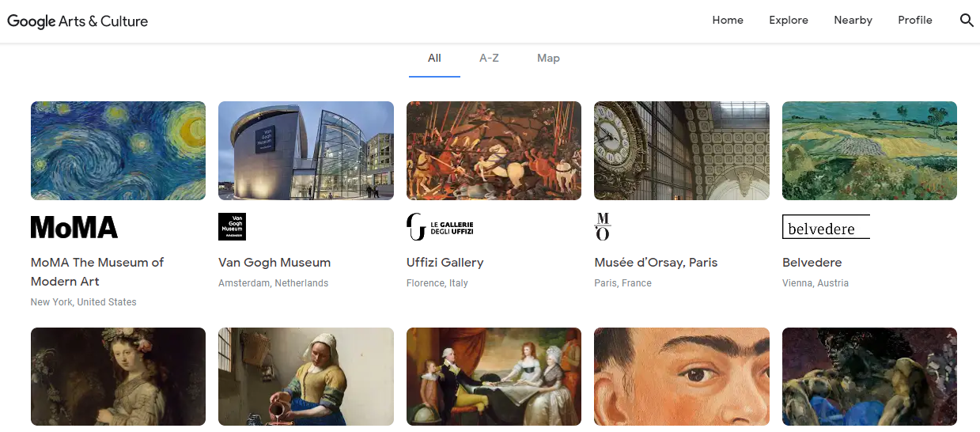980x432 pixels.
Task: Click the dark seated figure painting thumbnail
Action: pos(869,377)
